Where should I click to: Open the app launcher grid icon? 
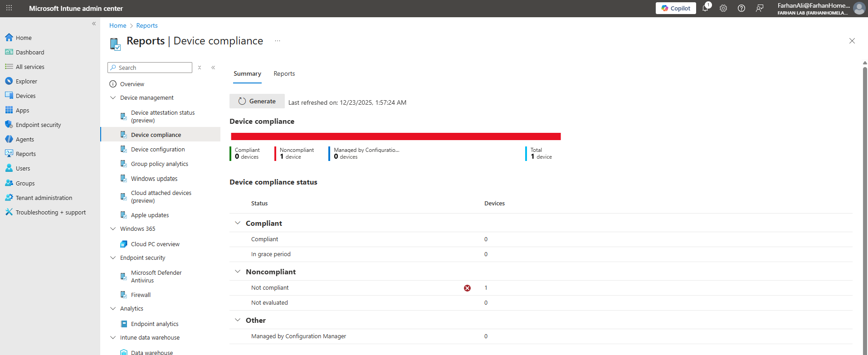tap(9, 8)
